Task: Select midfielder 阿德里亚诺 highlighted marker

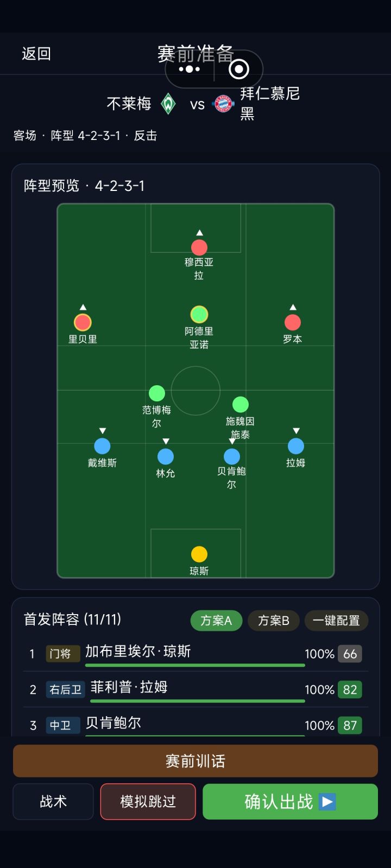Action: (x=199, y=315)
